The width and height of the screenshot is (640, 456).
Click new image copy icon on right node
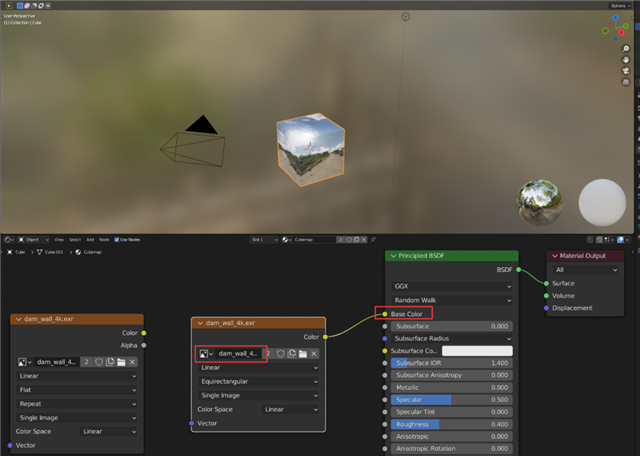[291, 353]
